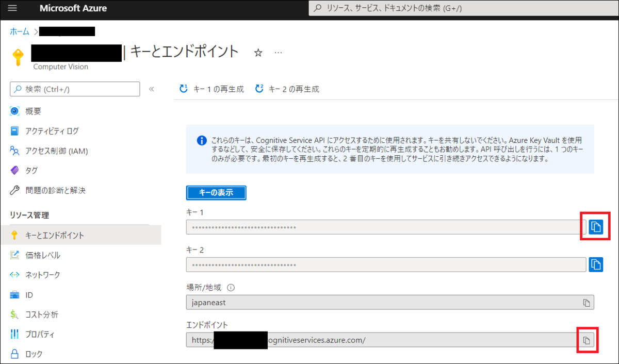Collapse the sidebar with double chevron
Image resolution: width=619 pixels, height=364 pixels.
pos(151,89)
